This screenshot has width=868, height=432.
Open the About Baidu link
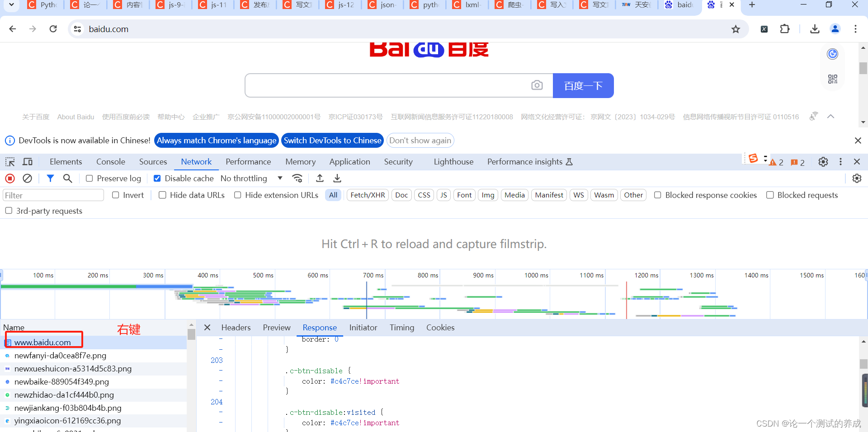point(75,117)
